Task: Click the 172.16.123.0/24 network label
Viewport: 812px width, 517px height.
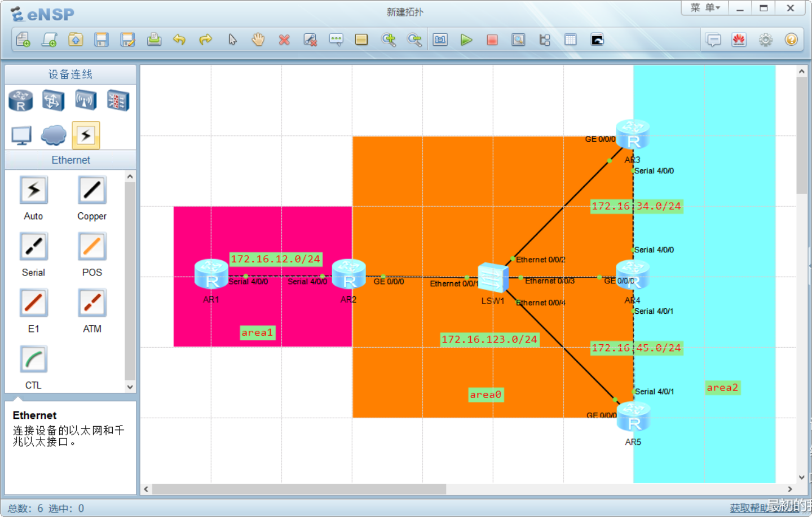Action: click(x=490, y=339)
